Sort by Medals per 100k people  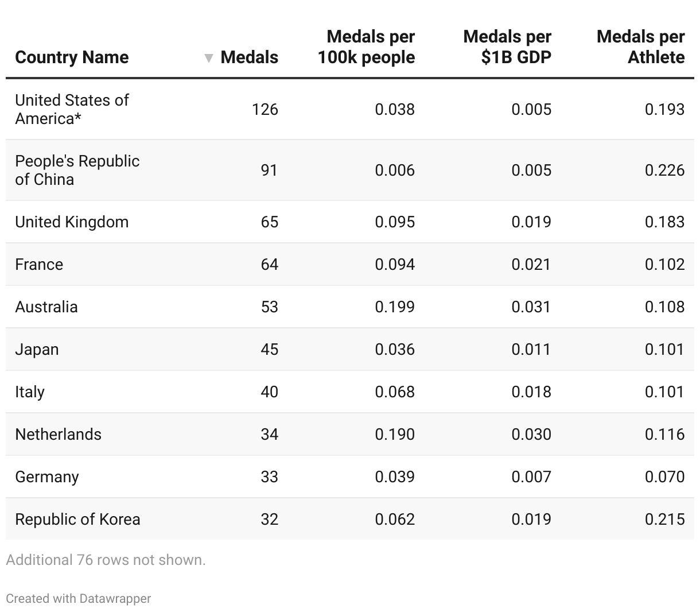[367, 47]
